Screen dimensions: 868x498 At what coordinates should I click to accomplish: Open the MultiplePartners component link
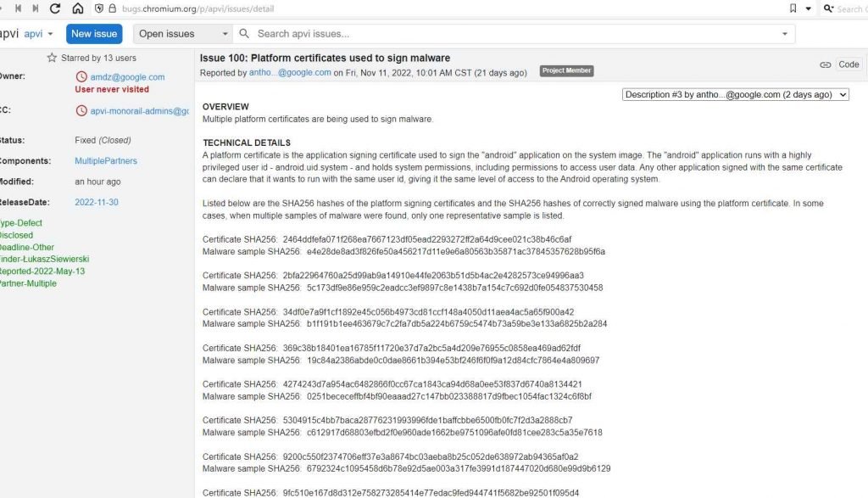pyautogui.click(x=106, y=160)
